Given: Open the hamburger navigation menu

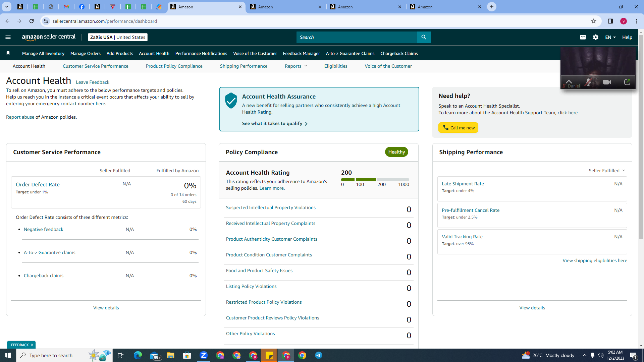Looking at the screenshot, I should click(8, 37).
